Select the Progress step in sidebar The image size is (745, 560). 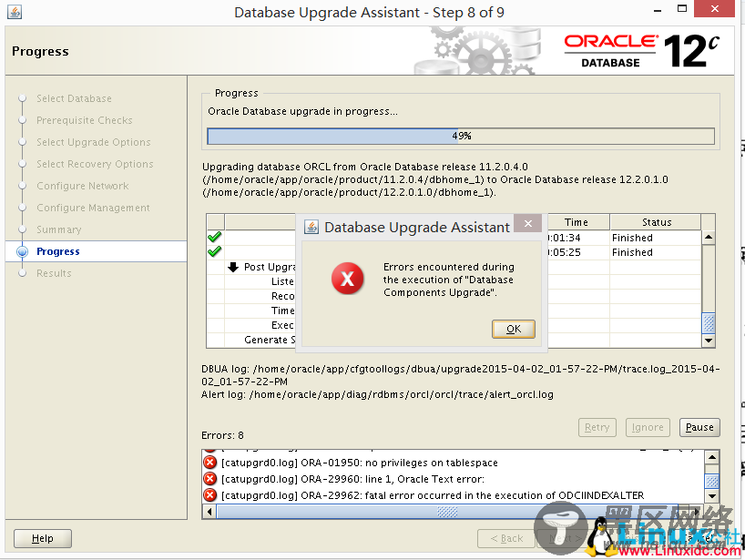[x=58, y=251]
